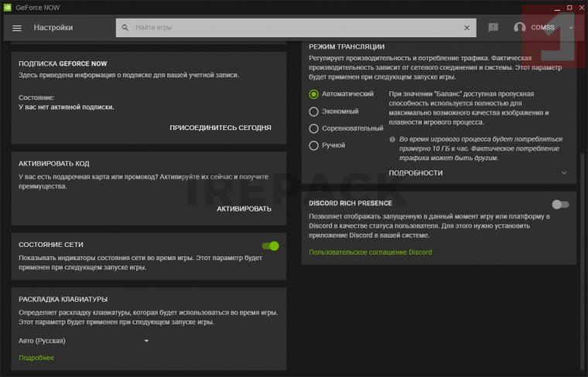Expand the Подробности section chevron
Viewport: 588px width, 377px height.
point(563,173)
